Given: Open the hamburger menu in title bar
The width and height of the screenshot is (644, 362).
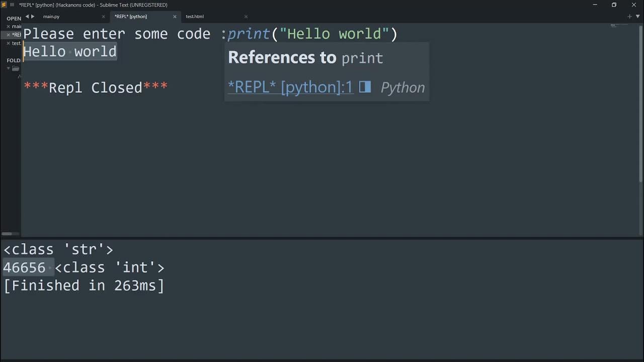Looking at the screenshot, I should [12, 5].
